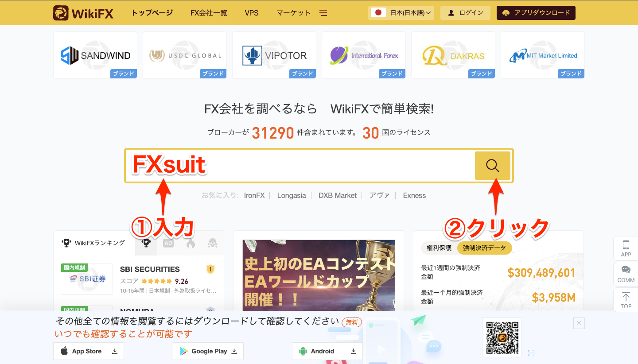Open SANDWIND brand card

pyautogui.click(x=95, y=55)
